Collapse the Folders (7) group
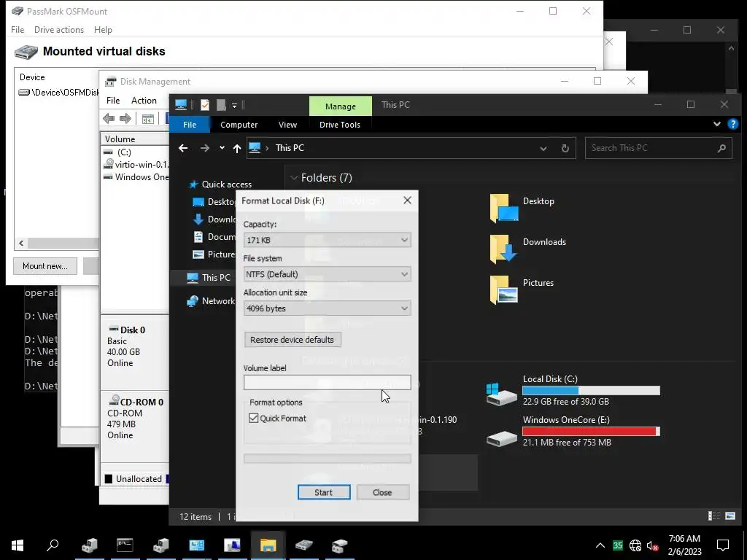747x560 pixels. pos(294,178)
